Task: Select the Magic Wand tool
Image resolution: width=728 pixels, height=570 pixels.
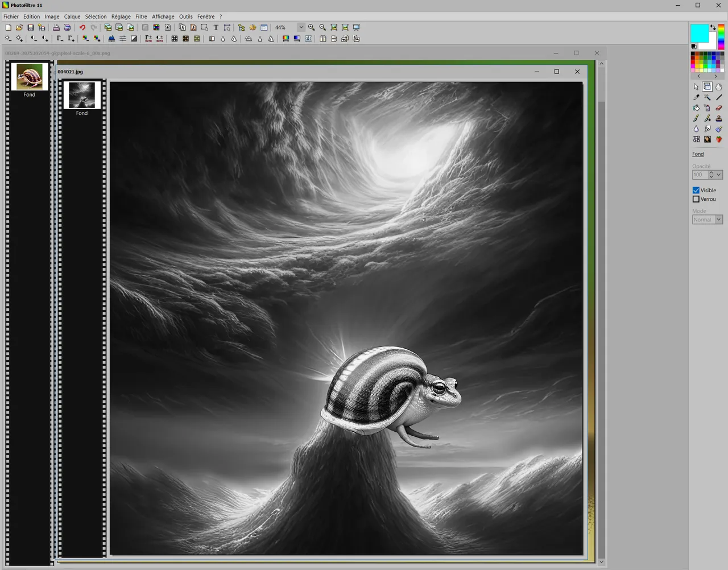Action: [708, 97]
